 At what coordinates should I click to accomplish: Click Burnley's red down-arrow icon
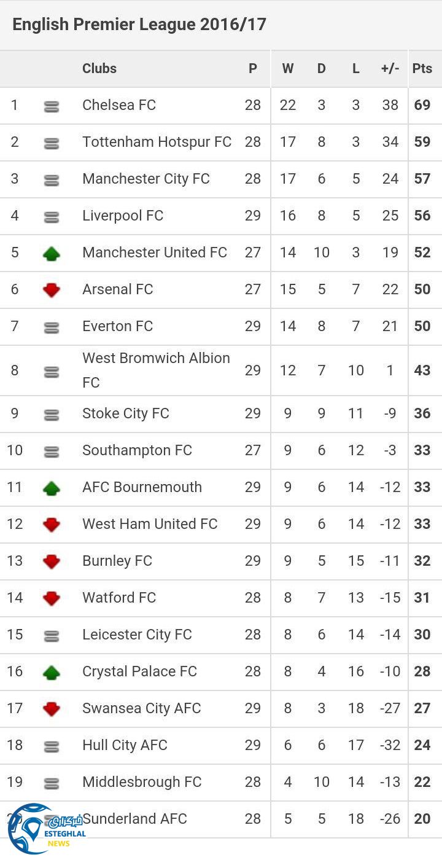pyautogui.click(x=52, y=561)
